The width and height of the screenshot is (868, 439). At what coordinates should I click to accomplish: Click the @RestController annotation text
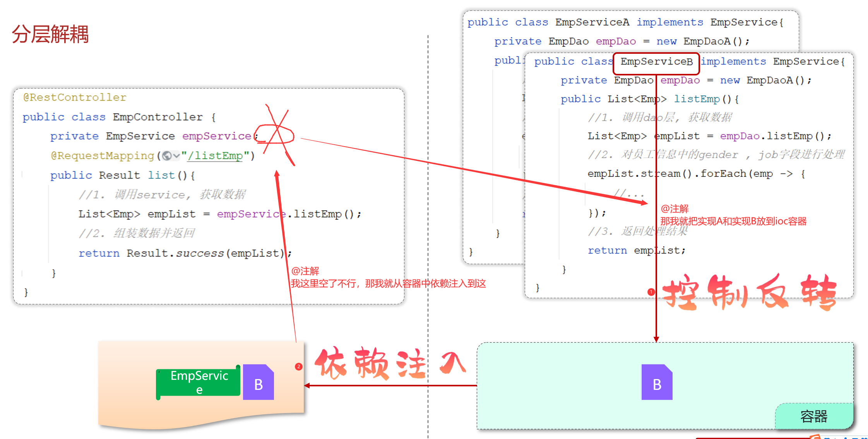pyautogui.click(x=75, y=97)
